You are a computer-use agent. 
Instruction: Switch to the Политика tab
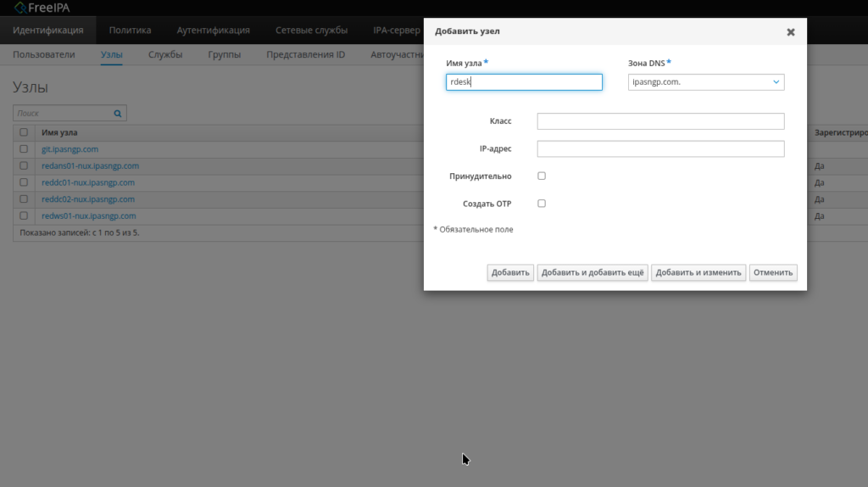pos(130,31)
